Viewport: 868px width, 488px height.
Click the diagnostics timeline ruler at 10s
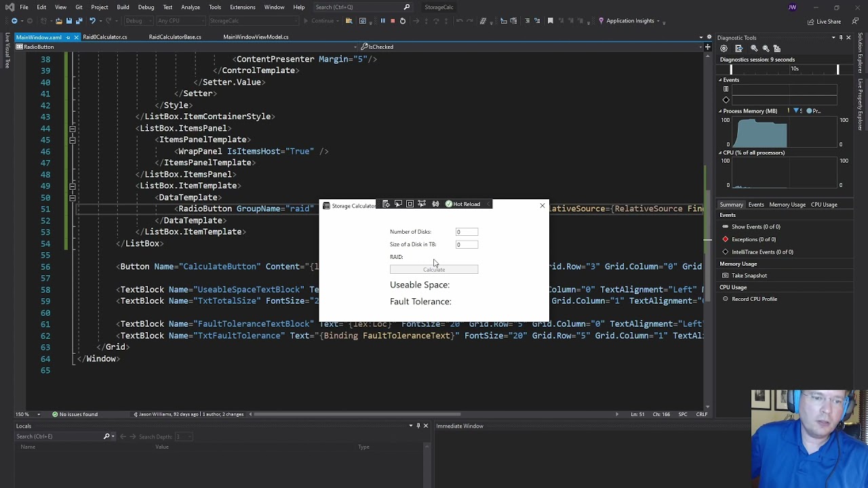[x=794, y=69]
